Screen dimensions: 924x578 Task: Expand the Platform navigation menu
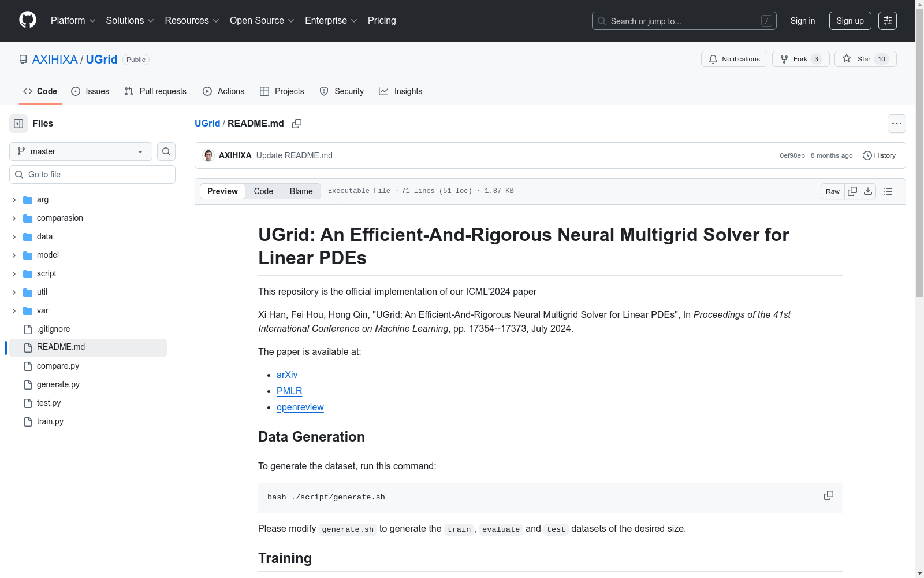pos(73,21)
